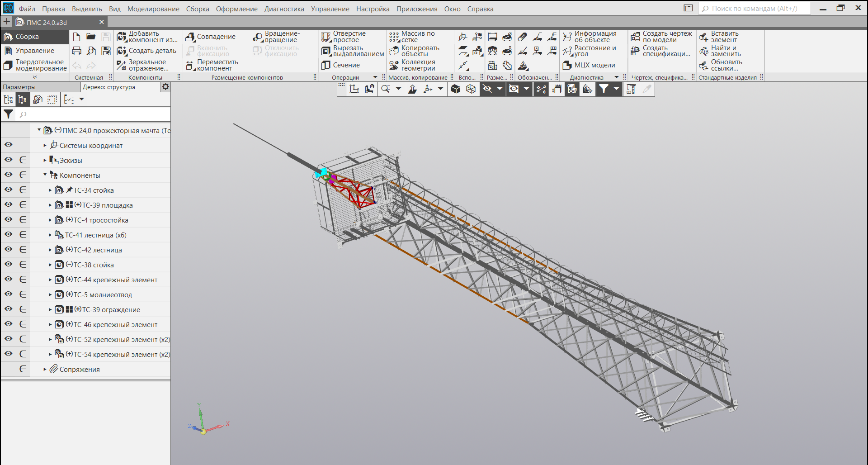Hide the Эскизы node via eye icon
868x465 pixels.
[9, 160]
